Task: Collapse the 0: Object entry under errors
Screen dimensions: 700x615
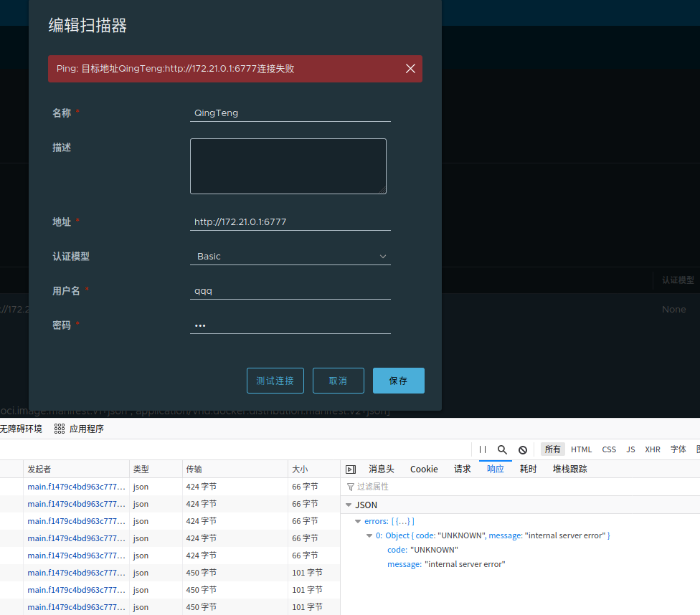Action: click(x=369, y=535)
